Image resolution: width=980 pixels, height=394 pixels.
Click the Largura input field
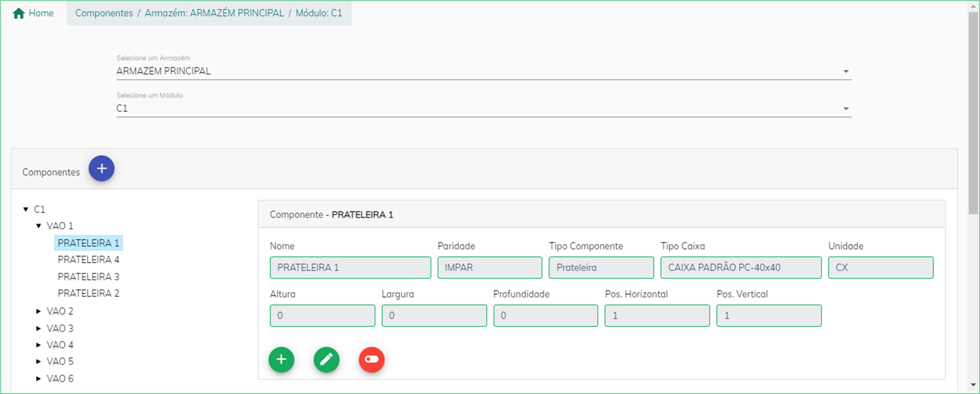pyautogui.click(x=434, y=316)
